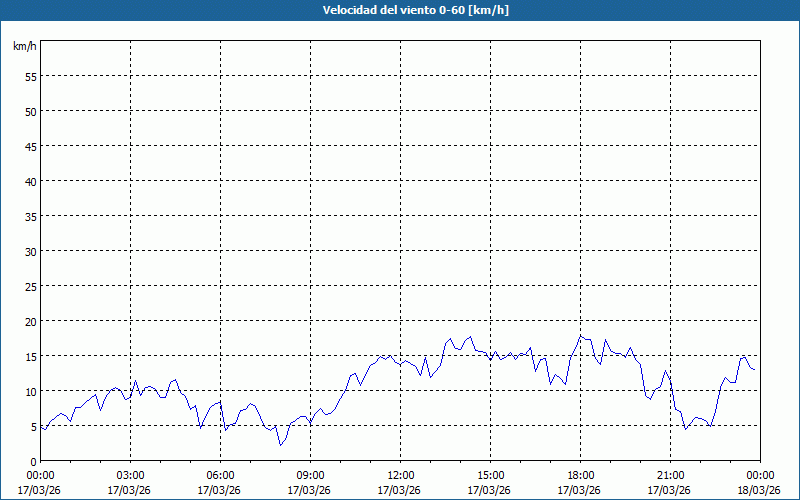This screenshot has height=500, width=800.
Task: Select the 06:00 time label
Action: [220, 475]
